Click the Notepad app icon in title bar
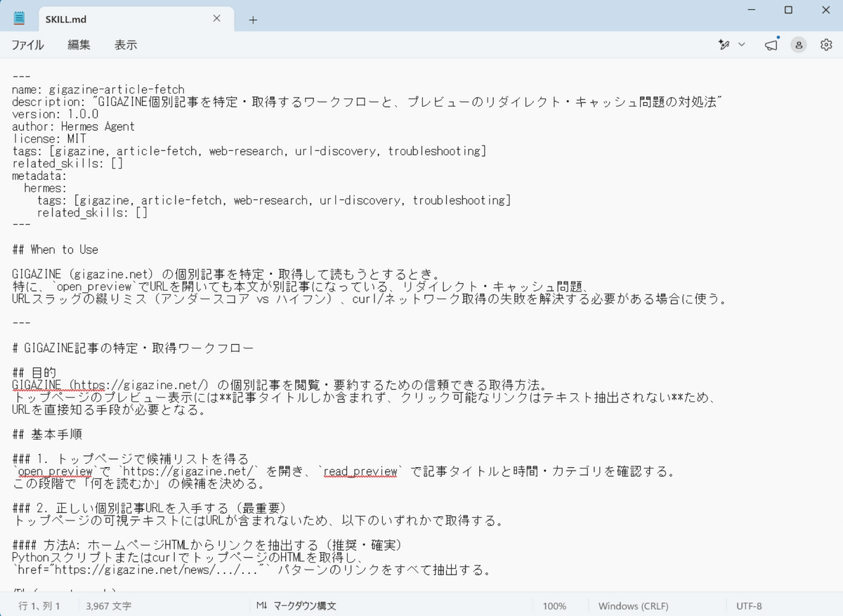The width and height of the screenshot is (843, 616). click(x=19, y=19)
